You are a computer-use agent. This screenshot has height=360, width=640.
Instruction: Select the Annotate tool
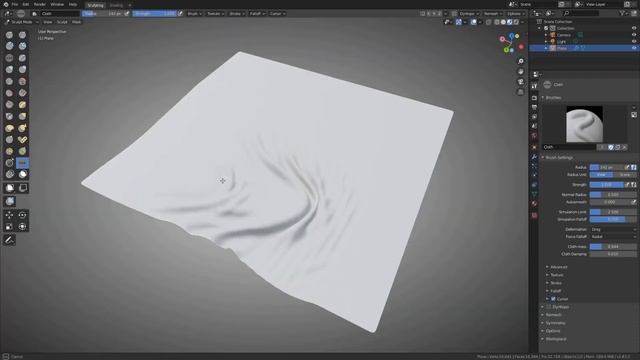[9, 240]
